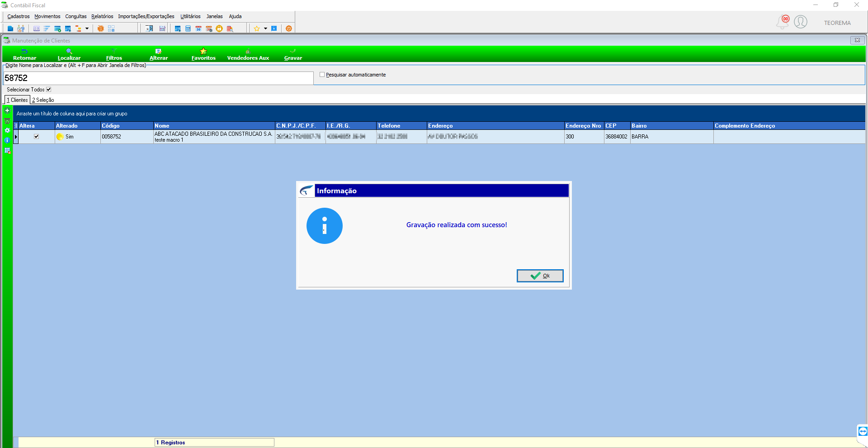Sort by the Nome column header
Image resolution: width=868 pixels, height=448 pixels.
point(214,126)
